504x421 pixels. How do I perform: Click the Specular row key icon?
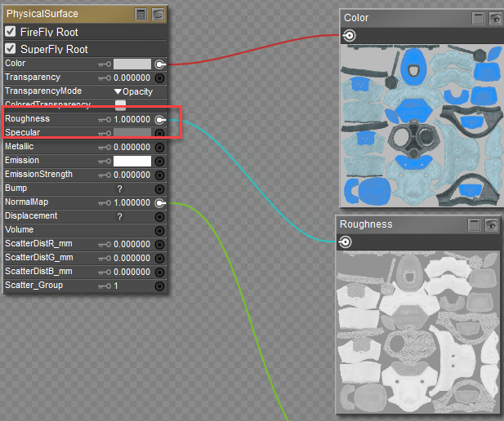click(105, 133)
